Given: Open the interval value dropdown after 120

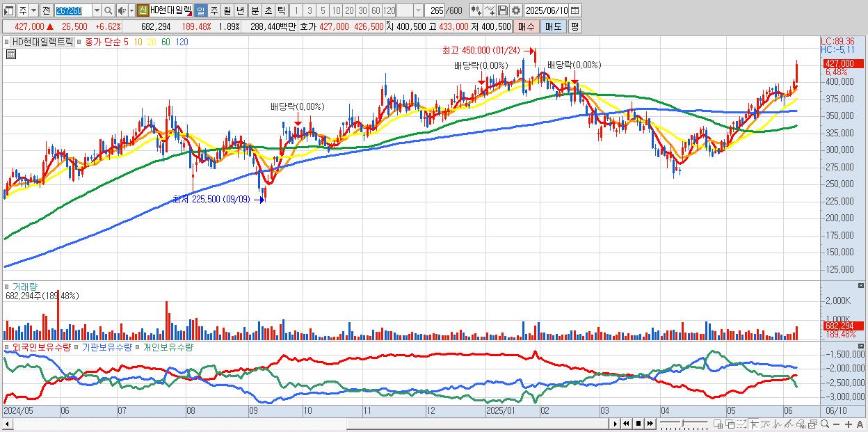Looking at the screenshot, I should click(418, 10).
